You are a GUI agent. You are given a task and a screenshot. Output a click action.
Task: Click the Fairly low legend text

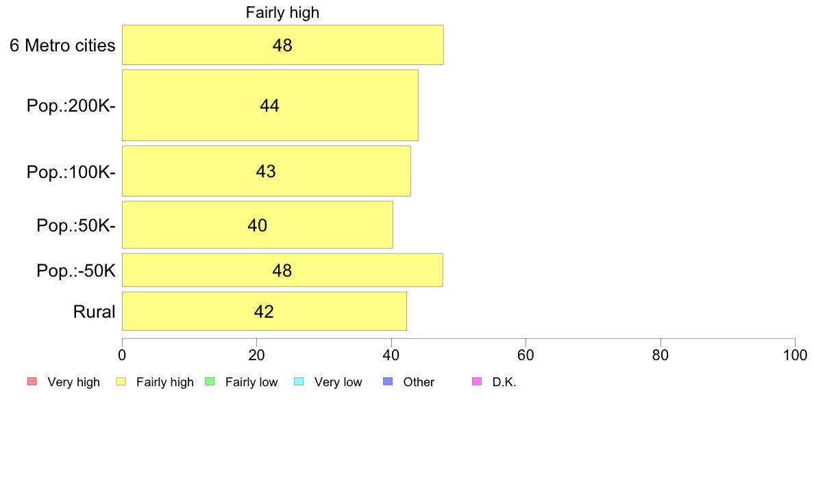click(251, 382)
